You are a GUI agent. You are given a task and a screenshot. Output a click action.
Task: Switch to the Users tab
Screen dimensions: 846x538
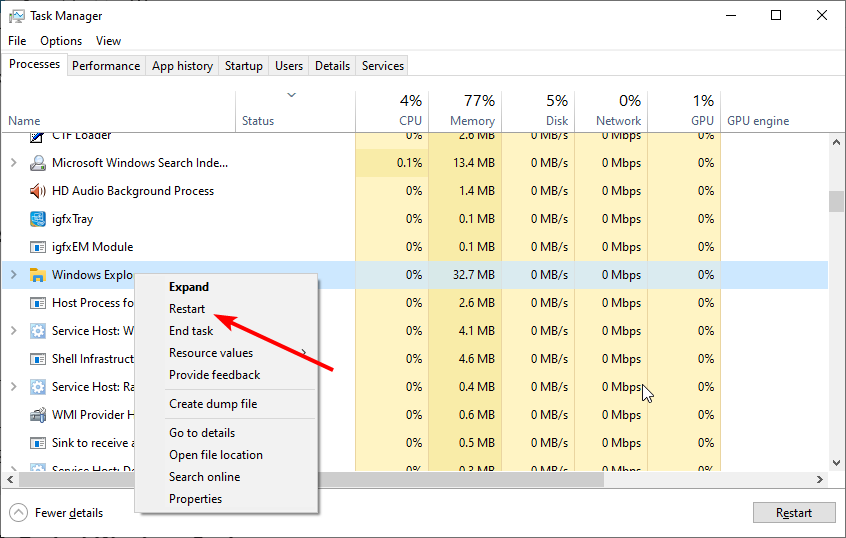(289, 66)
